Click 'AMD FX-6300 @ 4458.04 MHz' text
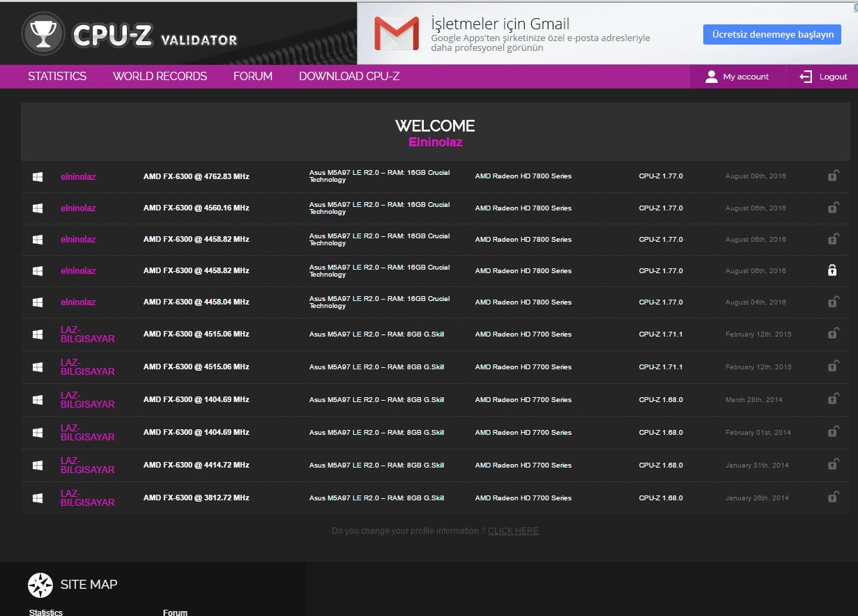The height and width of the screenshot is (616, 858). click(x=196, y=302)
